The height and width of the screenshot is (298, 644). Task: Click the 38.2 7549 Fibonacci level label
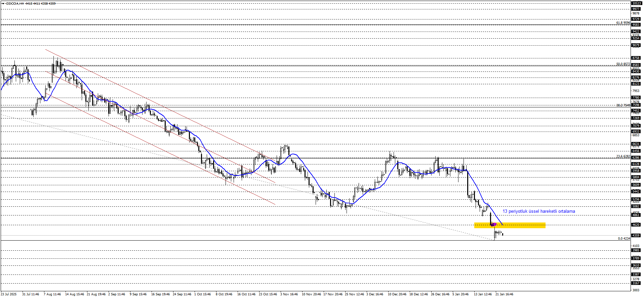(623, 105)
